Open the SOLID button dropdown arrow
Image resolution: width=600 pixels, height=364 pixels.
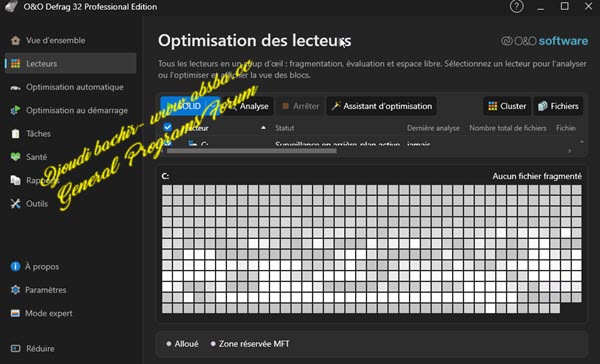[x=214, y=106]
